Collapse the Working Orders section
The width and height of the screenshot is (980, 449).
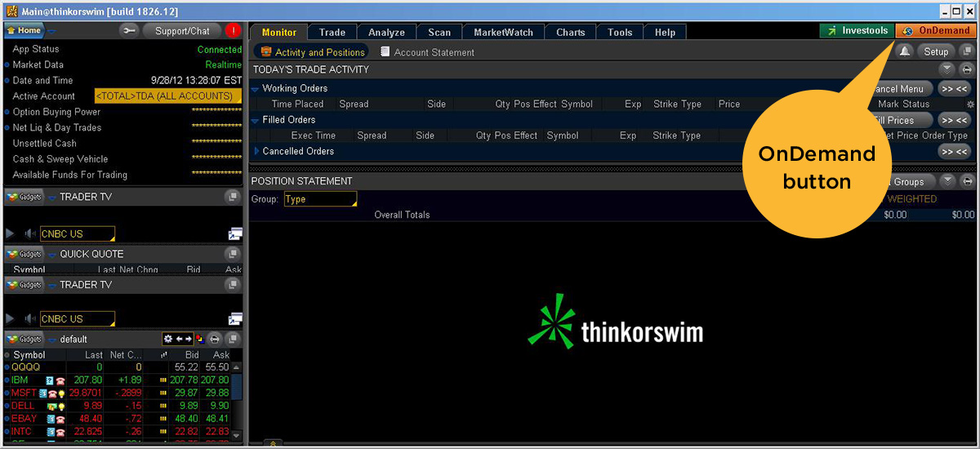pos(256,89)
